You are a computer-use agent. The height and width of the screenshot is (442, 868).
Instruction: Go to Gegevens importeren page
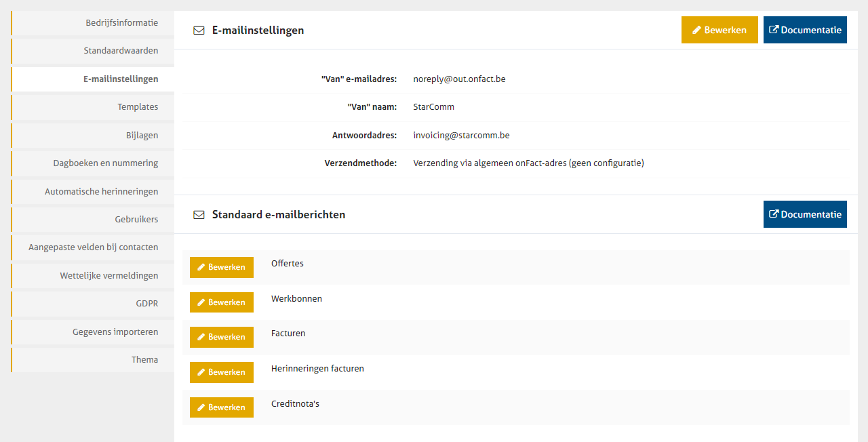pos(115,332)
